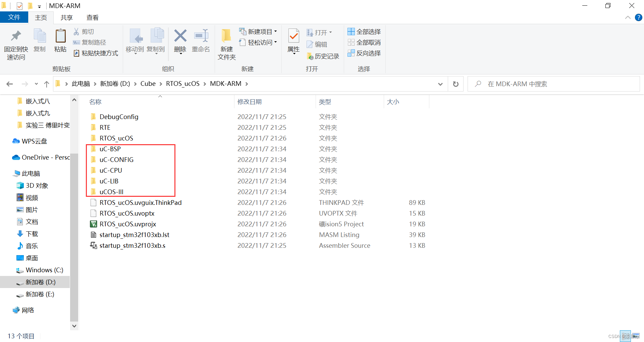Sort by 大小 Size column header

coord(407,102)
